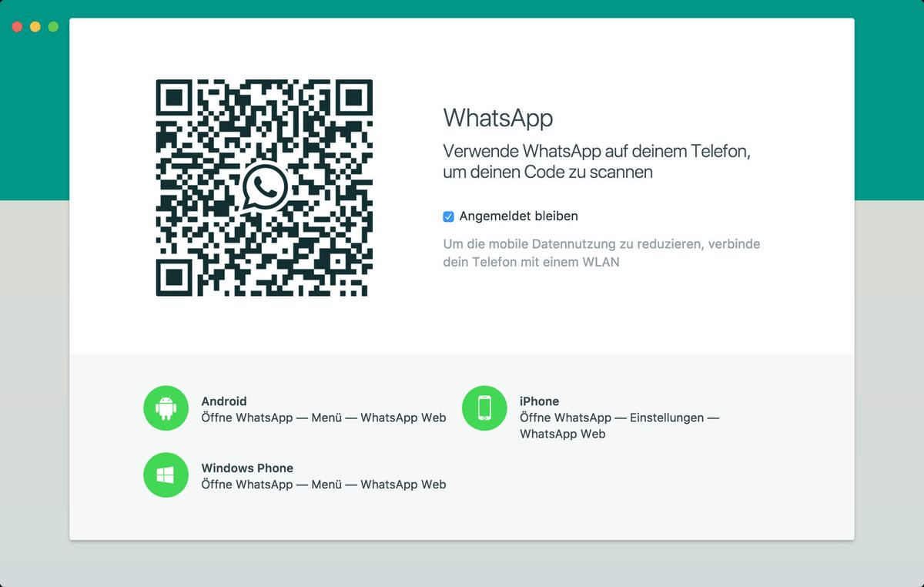The height and width of the screenshot is (587, 924).
Task: Click the green circle around the Android icon
Action: pos(166,408)
